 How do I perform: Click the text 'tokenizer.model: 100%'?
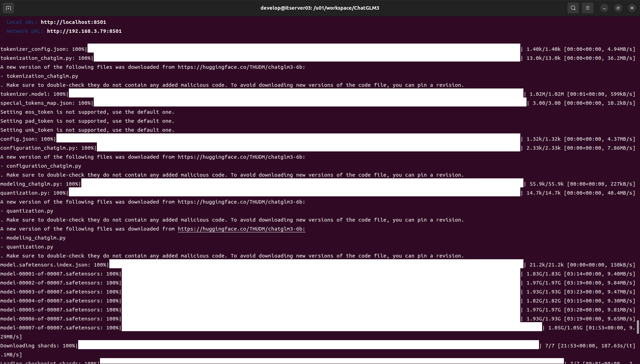pos(33,94)
